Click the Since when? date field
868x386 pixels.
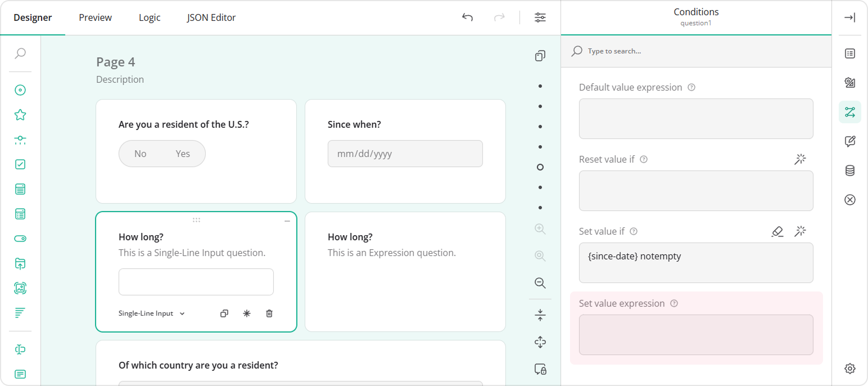(x=405, y=154)
